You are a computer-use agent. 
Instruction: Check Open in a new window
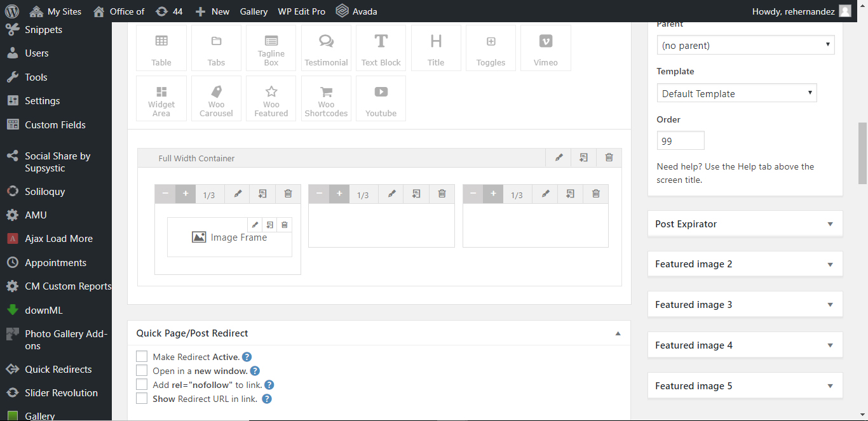coord(142,371)
